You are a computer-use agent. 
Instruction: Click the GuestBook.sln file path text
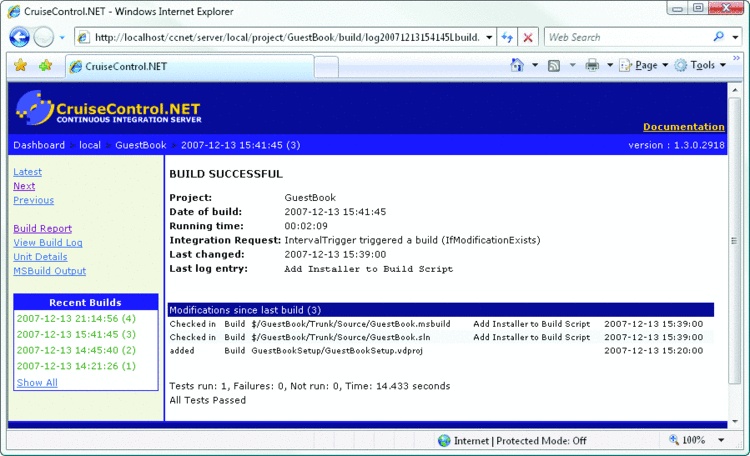coord(341,337)
